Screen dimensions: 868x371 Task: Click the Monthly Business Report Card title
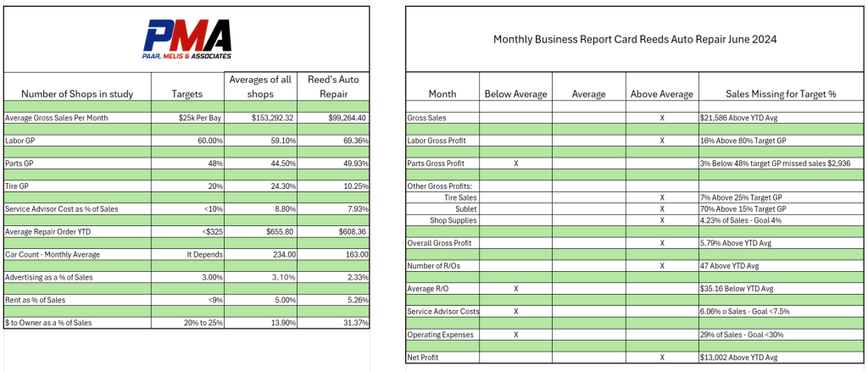tap(636, 40)
